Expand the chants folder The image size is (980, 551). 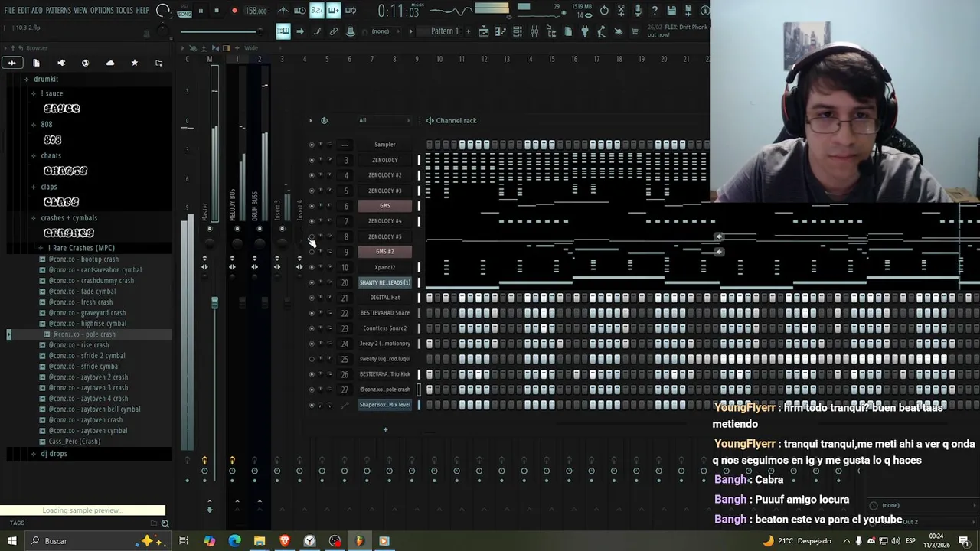(51, 155)
